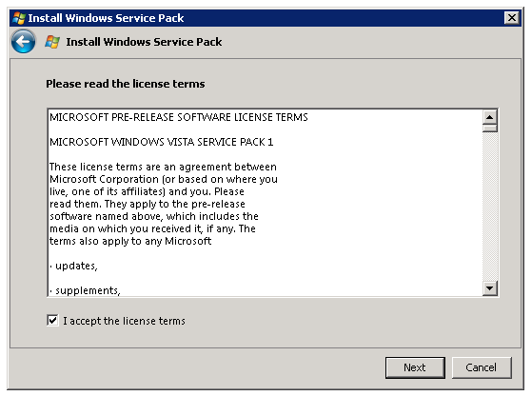532x396 pixels.
Task: Cancel the service pack installation
Action: coord(482,367)
